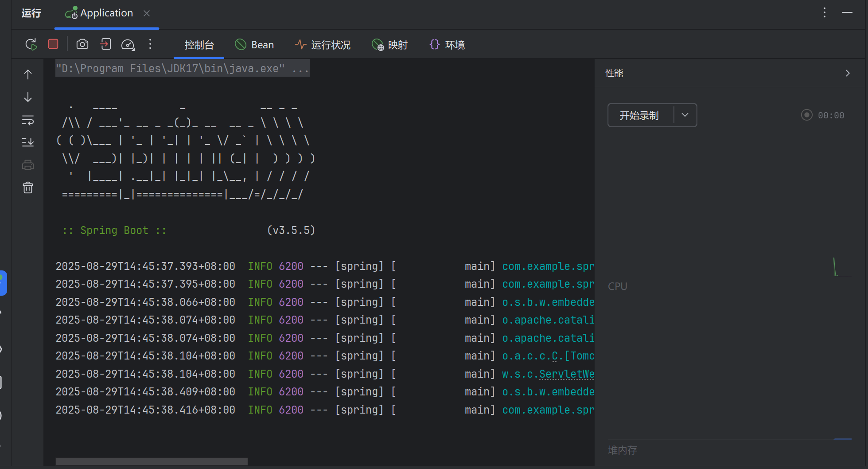Screen dimensions: 868x469
Task: Click the recording indicator circle icon
Action: [x=807, y=115]
